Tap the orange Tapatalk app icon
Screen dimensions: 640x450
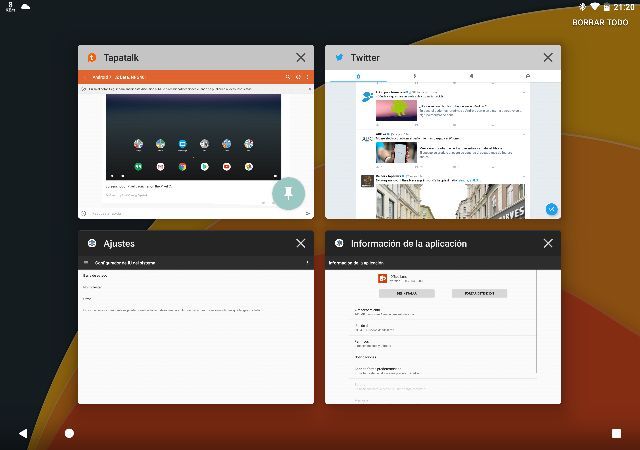(x=91, y=58)
